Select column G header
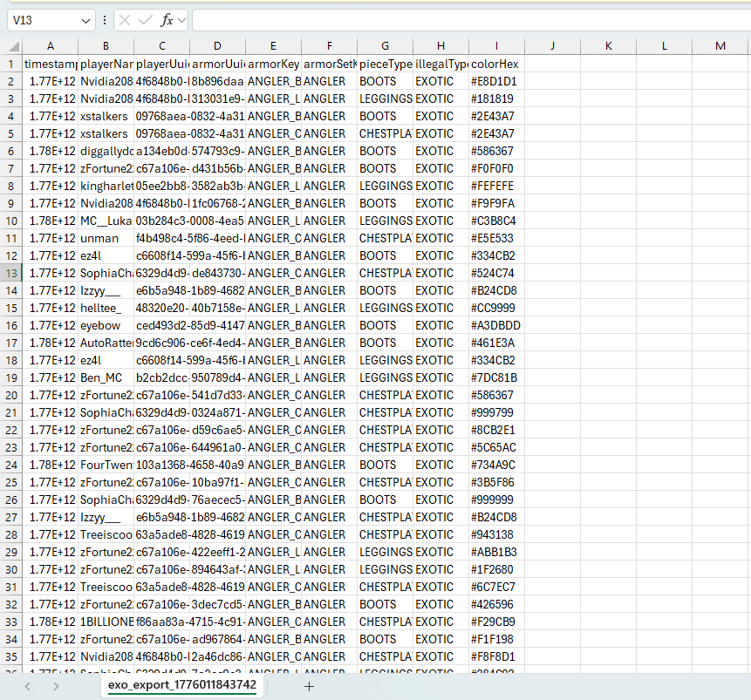Viewport: 751px width, 700px height. click(x=385, y=46)
